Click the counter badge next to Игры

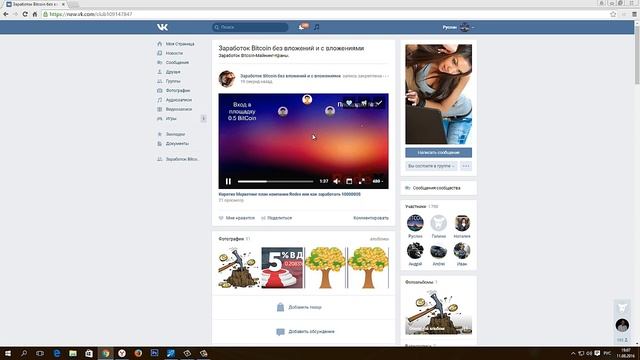click(203, 119)
